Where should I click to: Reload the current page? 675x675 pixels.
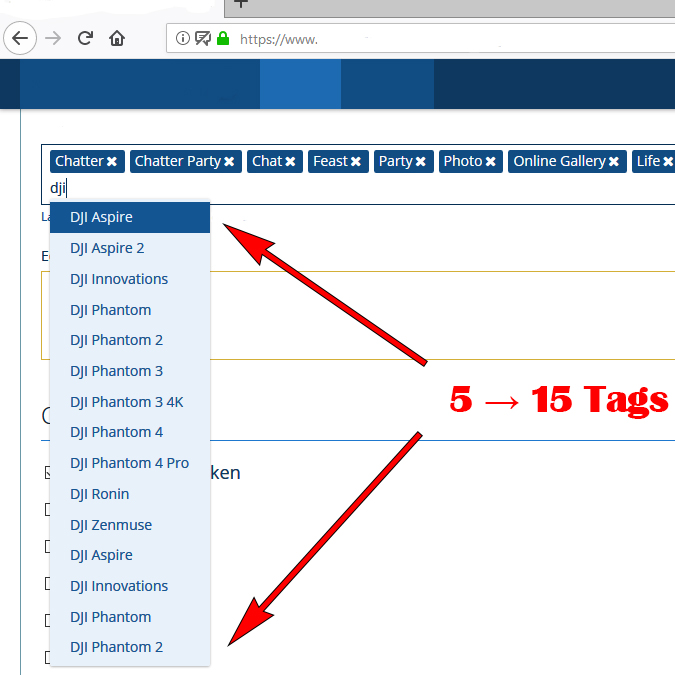coord(85,38)
